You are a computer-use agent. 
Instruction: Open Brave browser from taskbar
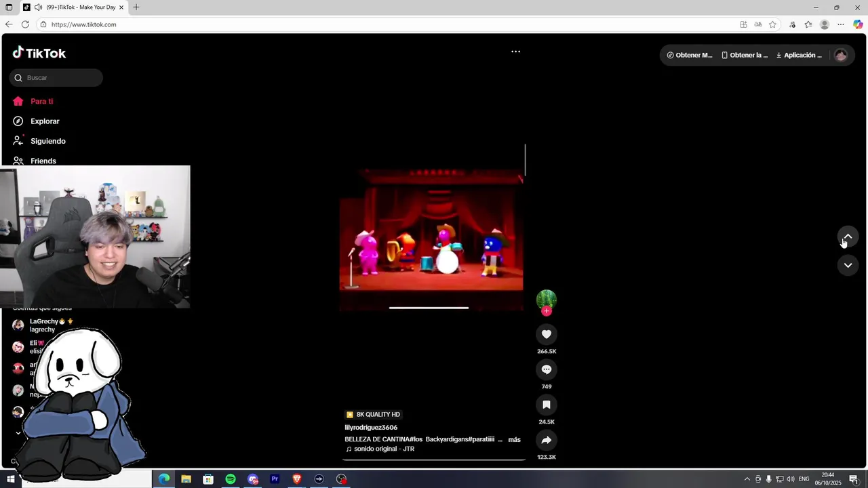(297, 479)
